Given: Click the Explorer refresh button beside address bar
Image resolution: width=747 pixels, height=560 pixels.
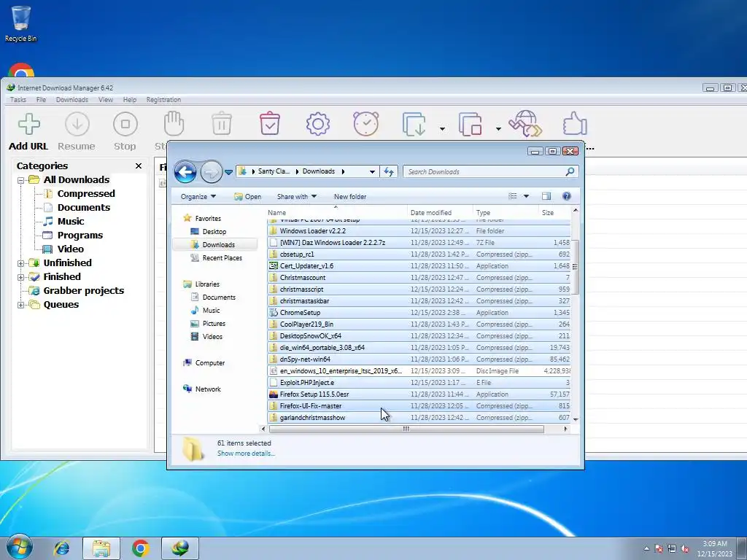Looking at the screenshot, I should [x=389, y=171].
